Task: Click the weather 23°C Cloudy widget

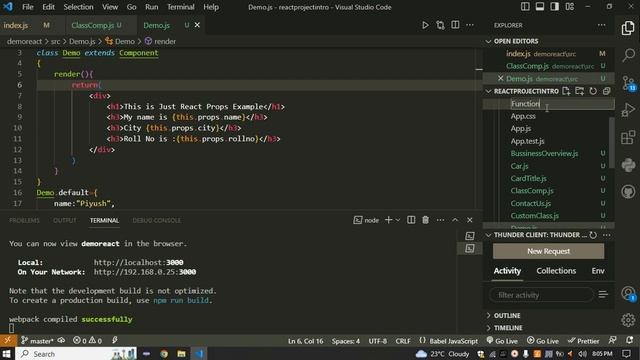Action: point(442,353)
